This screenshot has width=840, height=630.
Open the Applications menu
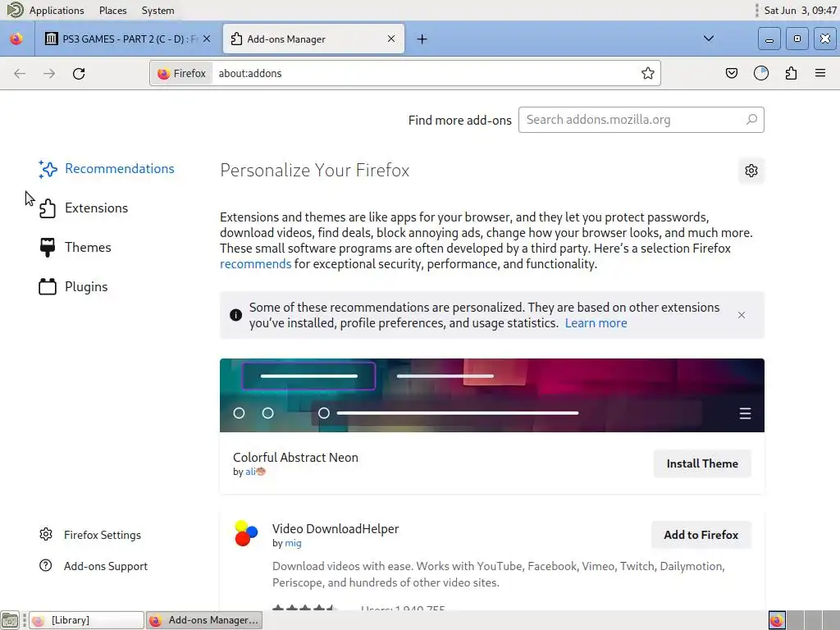tap(57, 10)
